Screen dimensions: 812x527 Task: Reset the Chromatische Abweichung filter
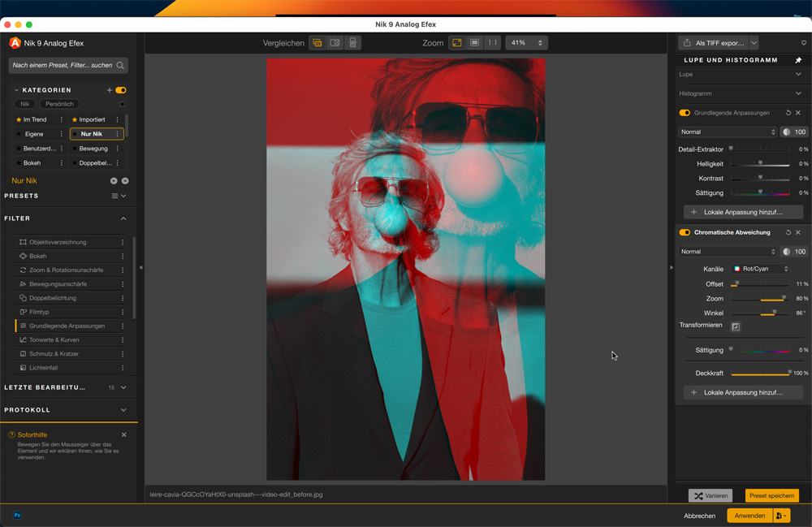click(788, 232)
